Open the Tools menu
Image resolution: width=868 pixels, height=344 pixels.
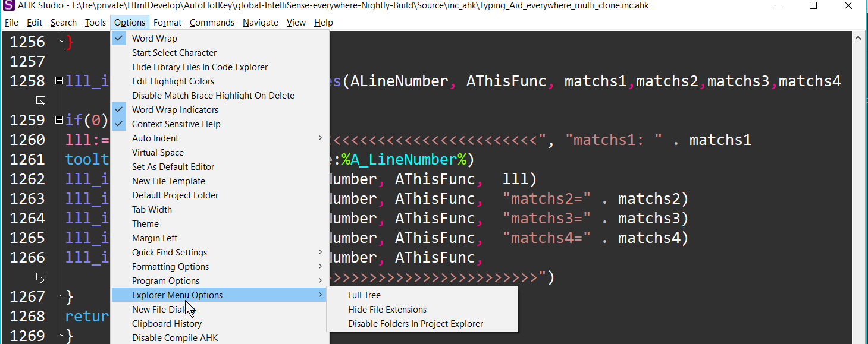[x=95, y=23]
